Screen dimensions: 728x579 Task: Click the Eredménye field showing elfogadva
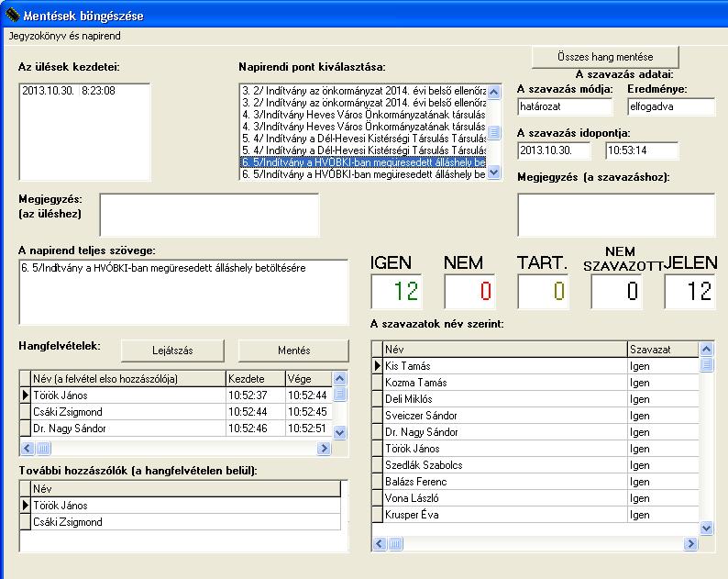click(671, 106)
